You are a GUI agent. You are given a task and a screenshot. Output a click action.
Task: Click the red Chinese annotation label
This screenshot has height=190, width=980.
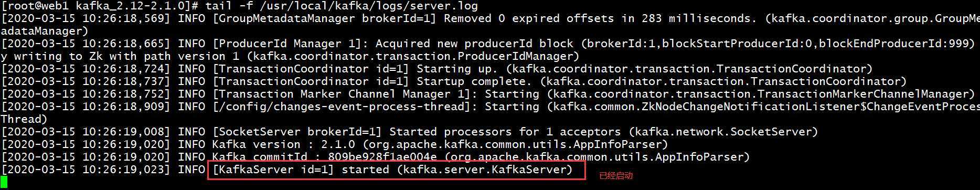pos(616,176)
